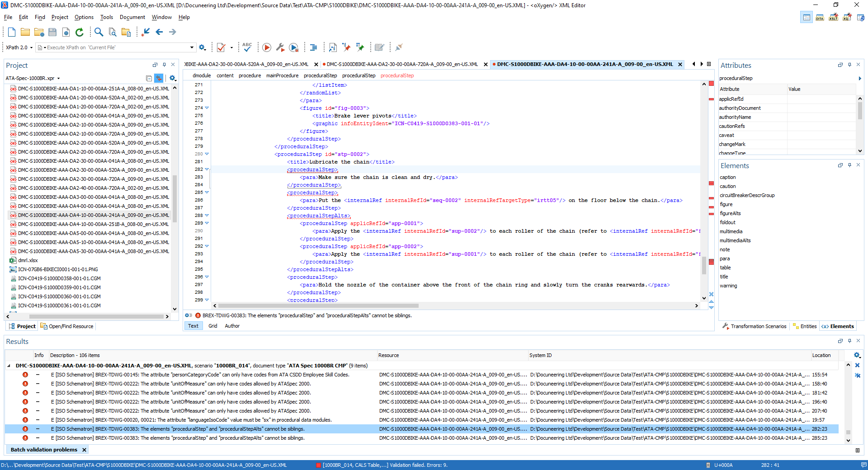Pin the Project panel
The height and width of the screenshot is (470, 868).
point(164,65)
